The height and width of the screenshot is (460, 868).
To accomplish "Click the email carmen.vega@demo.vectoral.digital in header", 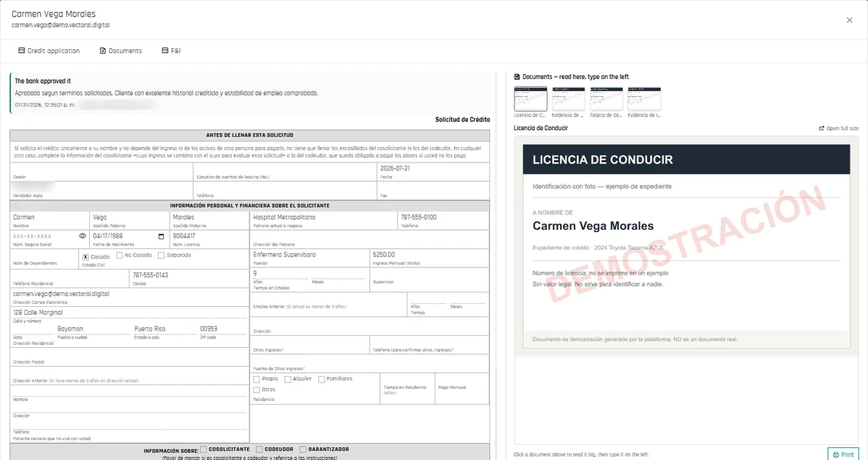I will click(x=60, y=25).
